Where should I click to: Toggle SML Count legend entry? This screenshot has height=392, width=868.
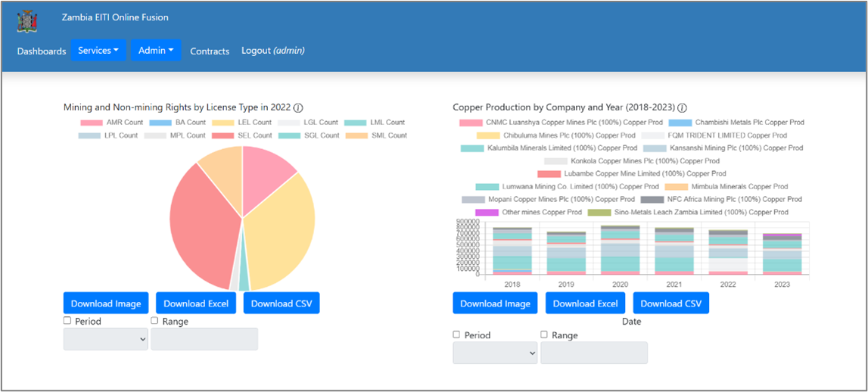(x=376, y=135)
